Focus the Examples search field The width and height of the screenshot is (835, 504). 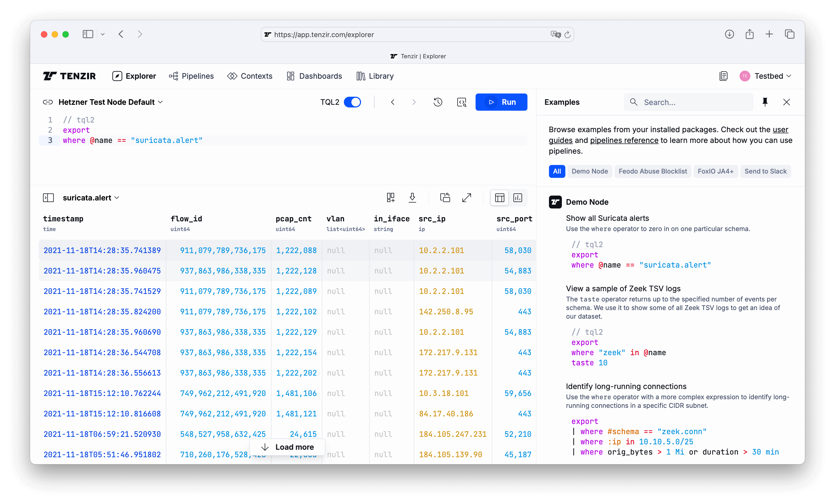[688, 102]
